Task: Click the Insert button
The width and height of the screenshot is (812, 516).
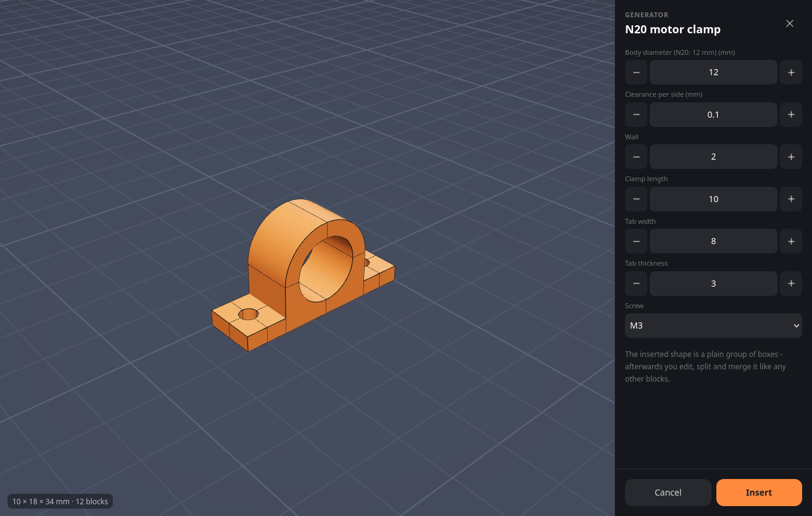Action: pyautogui.click(x=759, y=493)
